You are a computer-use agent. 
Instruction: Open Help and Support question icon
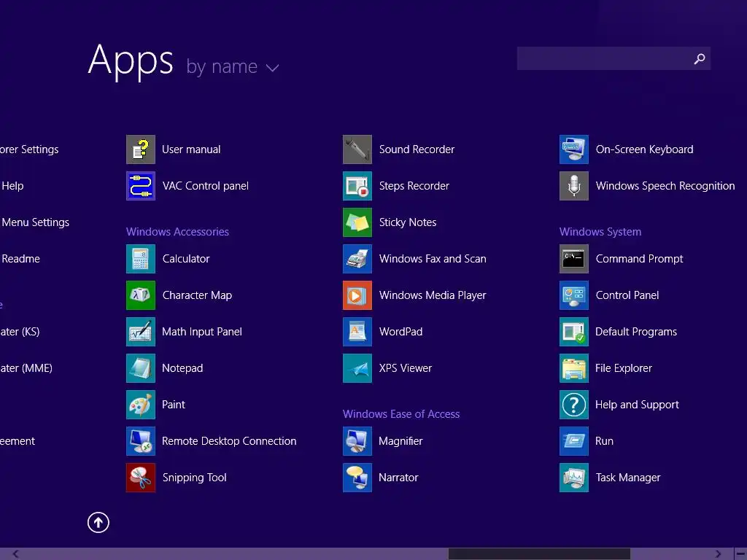click(x=574, y=405)
